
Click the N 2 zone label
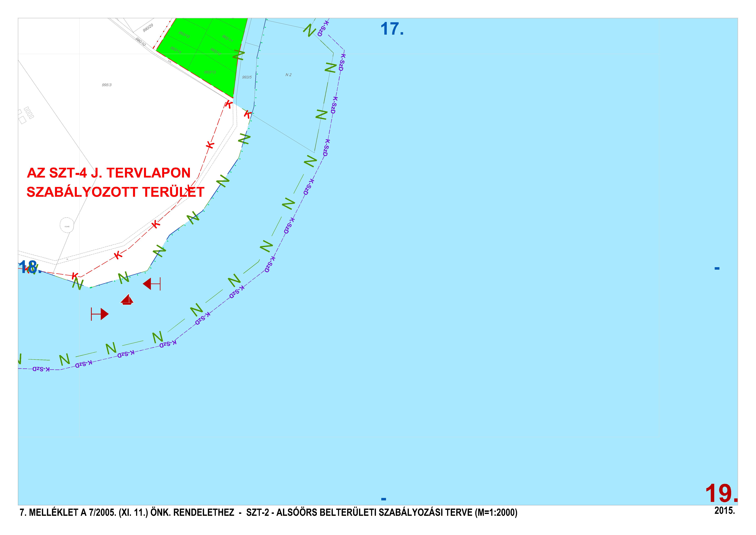[x=288, y=75]
